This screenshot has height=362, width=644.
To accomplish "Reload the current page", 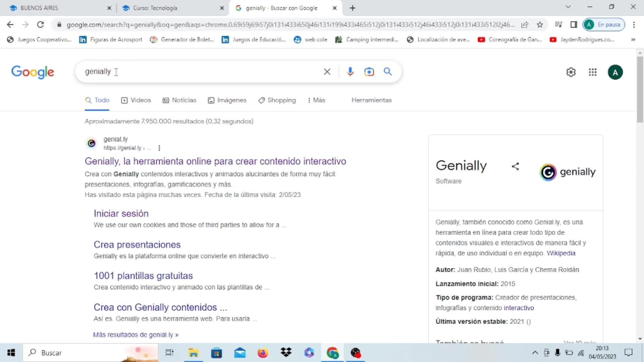I will [40, 24].
